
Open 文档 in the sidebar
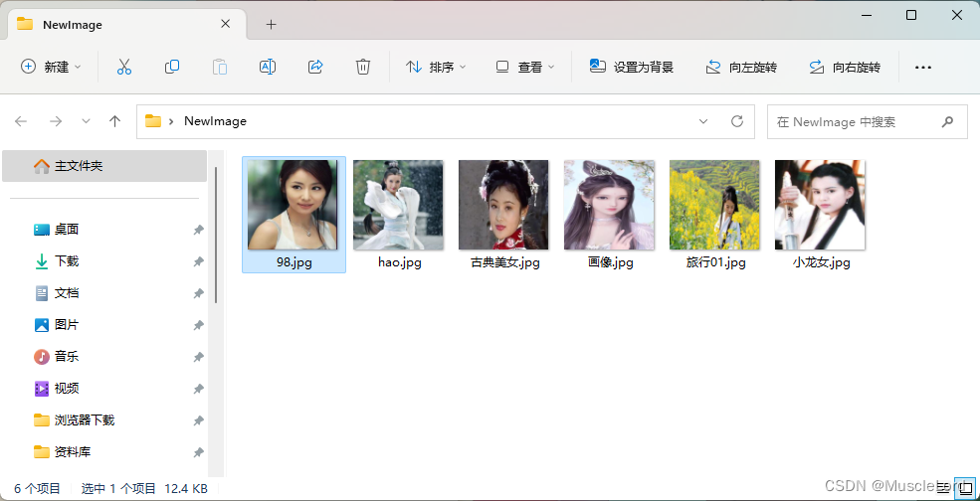[x=67, y=293]
